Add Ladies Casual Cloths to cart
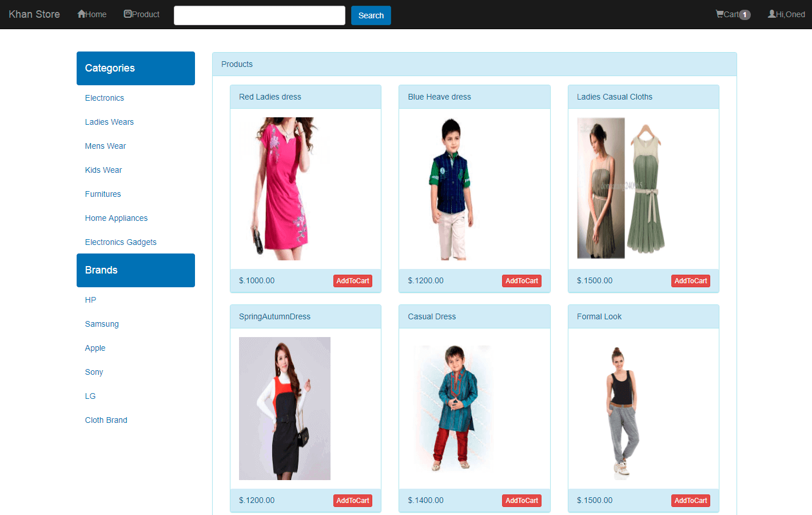 [690, 281]
